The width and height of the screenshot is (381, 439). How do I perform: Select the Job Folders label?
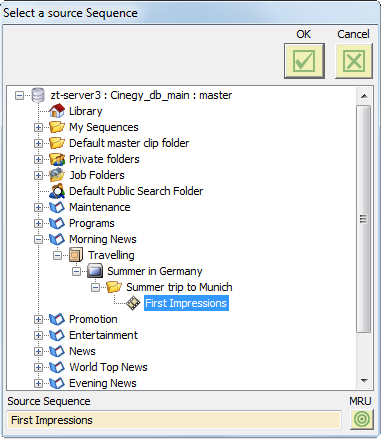pos(97,175)
